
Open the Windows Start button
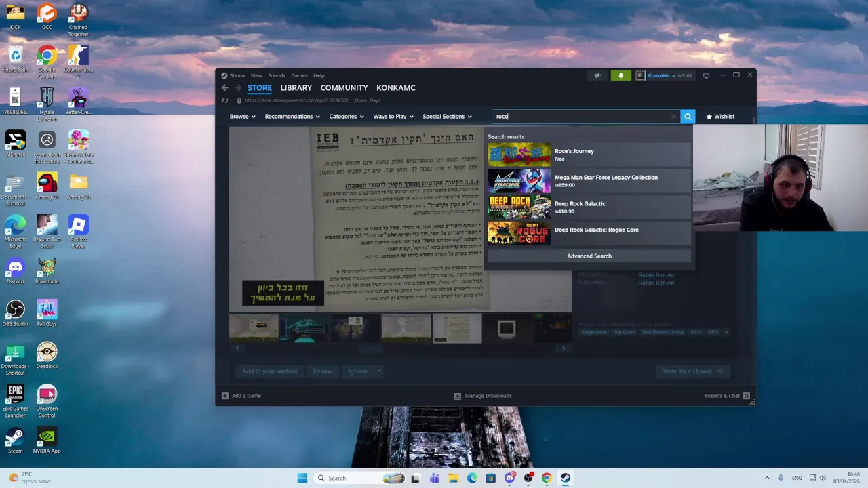point(302,479)
